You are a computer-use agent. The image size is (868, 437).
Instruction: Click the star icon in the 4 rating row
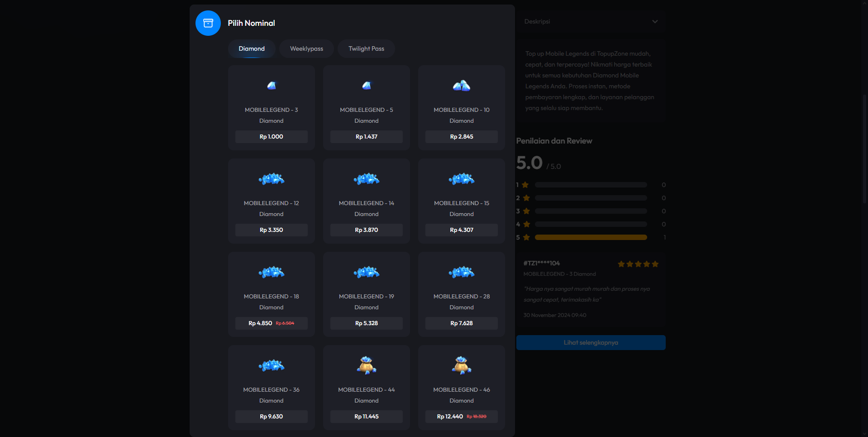tap(526, 224)
